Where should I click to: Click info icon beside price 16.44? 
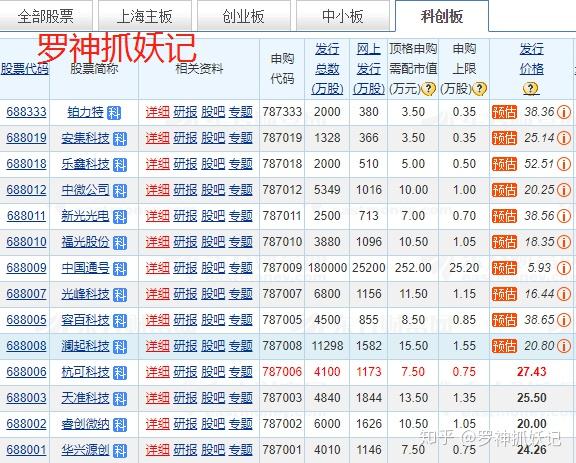pyautogui.click(x=564, y=294)
